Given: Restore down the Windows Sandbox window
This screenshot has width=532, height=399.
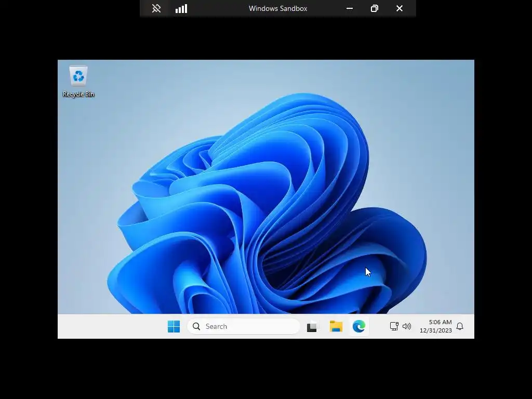Looking at the screenshot, I should 374,8.
